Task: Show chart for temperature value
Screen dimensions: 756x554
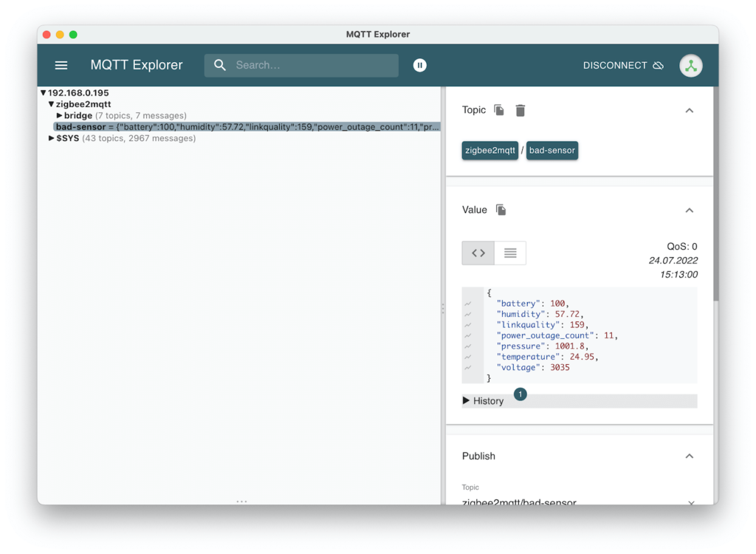Action: pos(468,357)
